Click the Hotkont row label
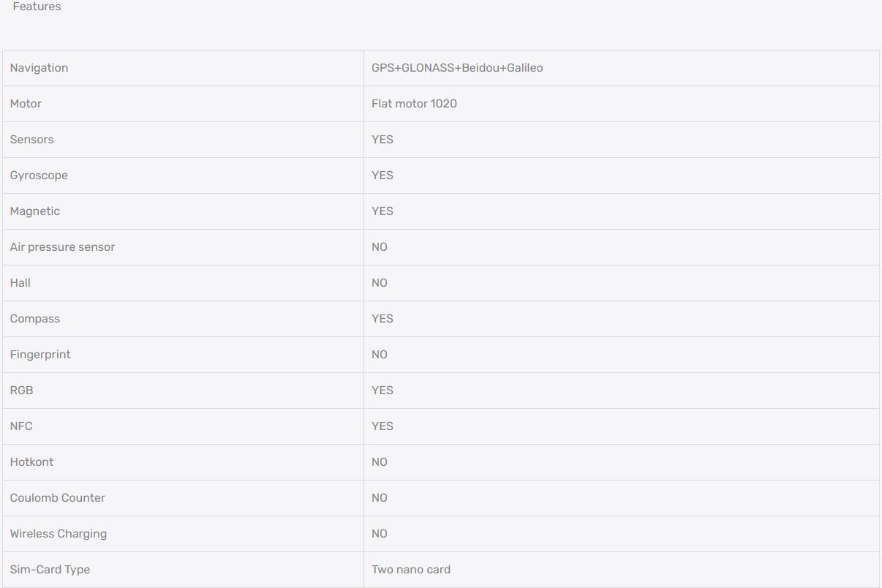 pyautogui.click(x=31, y=462)
